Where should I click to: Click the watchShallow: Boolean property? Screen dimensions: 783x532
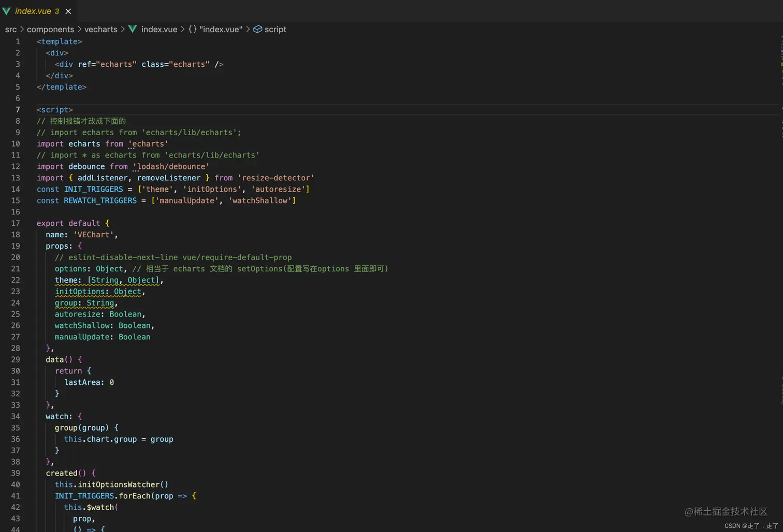click(x=103, y=326)
